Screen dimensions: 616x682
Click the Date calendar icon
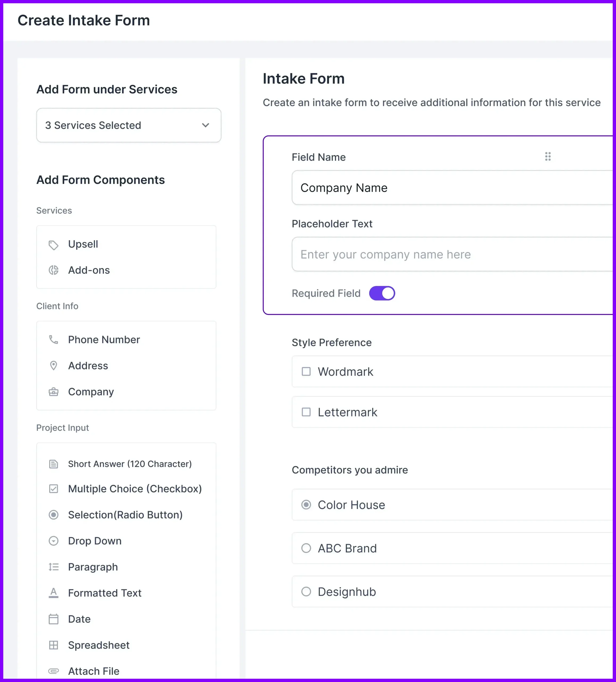(54, 619)
